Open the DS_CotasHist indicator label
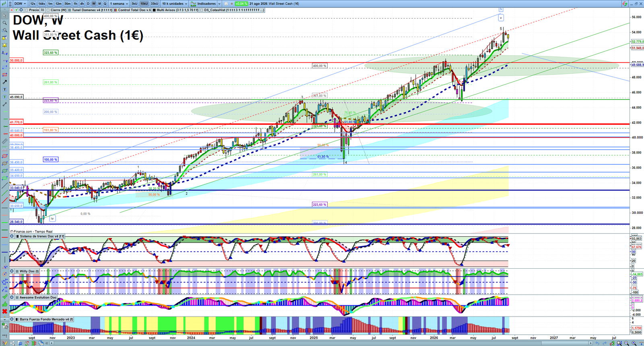Viewport: 644px width, 346px height. (x=234, y=10)
